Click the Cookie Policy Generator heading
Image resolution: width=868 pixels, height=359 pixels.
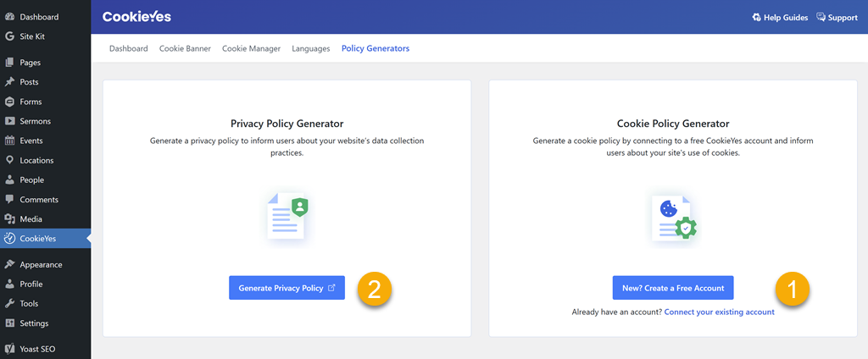pos(673,124)
